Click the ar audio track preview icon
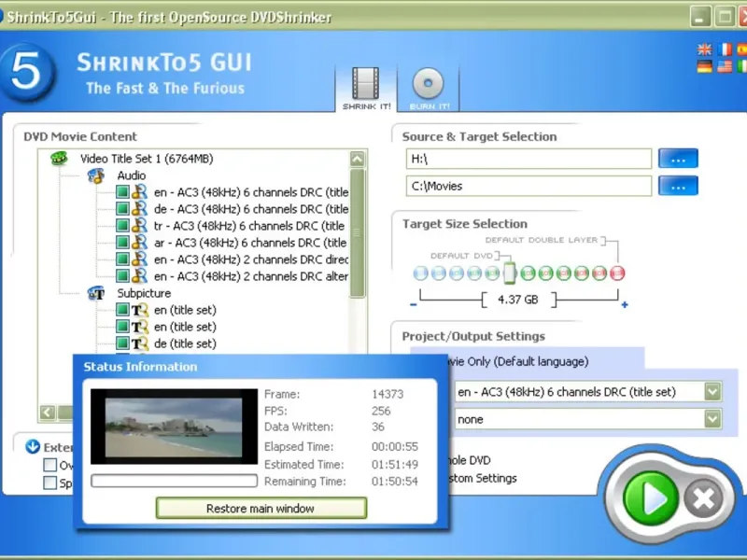 [x=139, y=243]
